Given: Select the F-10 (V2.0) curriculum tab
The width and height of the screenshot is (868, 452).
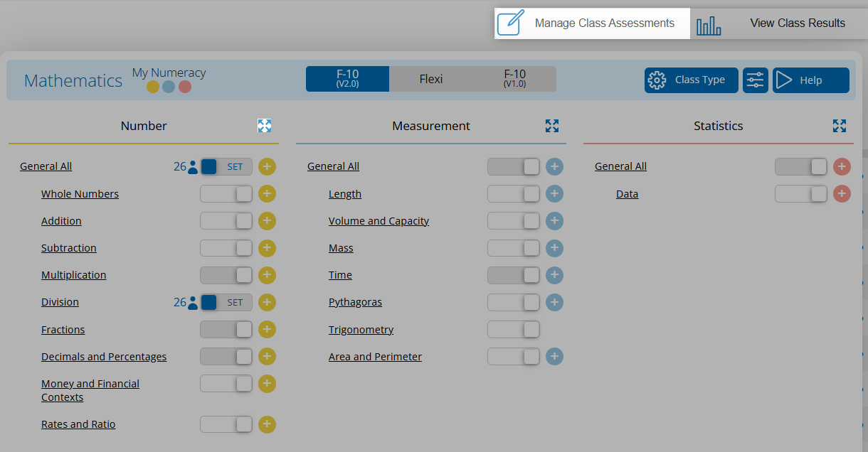Looking at the screenshot, I should pyautogui.click(x=347, y=79).
